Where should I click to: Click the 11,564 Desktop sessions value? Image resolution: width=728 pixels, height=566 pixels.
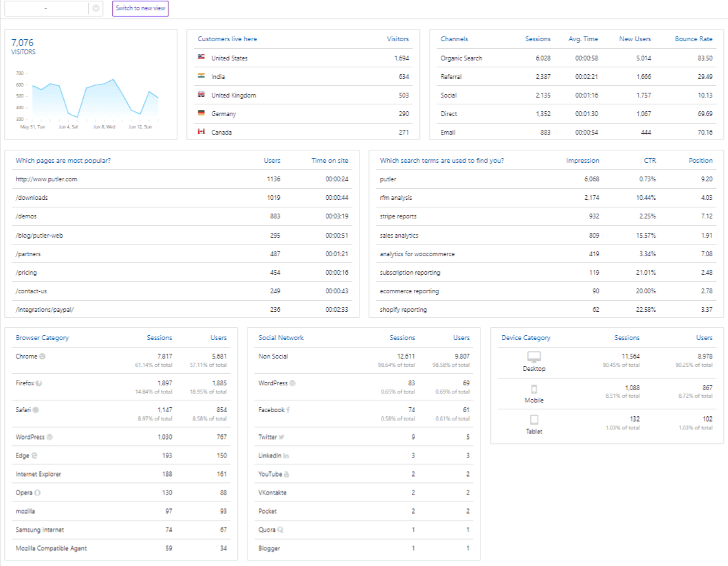click(630, 356)
